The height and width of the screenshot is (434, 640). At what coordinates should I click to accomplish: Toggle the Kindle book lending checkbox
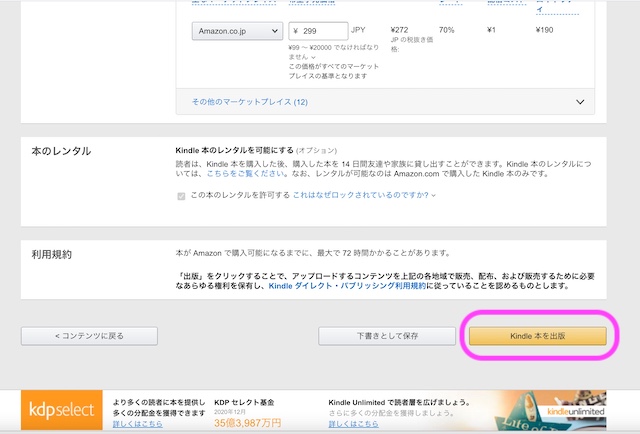(181, 195)
